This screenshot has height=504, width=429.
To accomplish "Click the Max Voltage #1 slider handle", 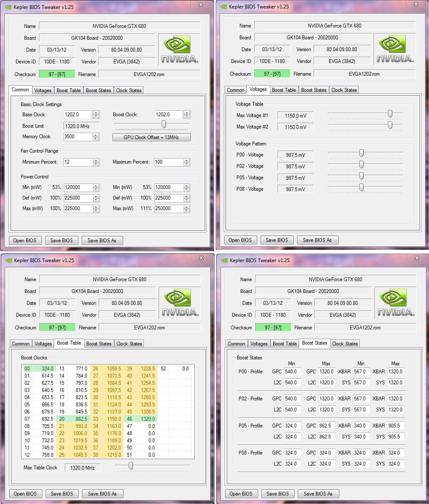I will 390,113.
